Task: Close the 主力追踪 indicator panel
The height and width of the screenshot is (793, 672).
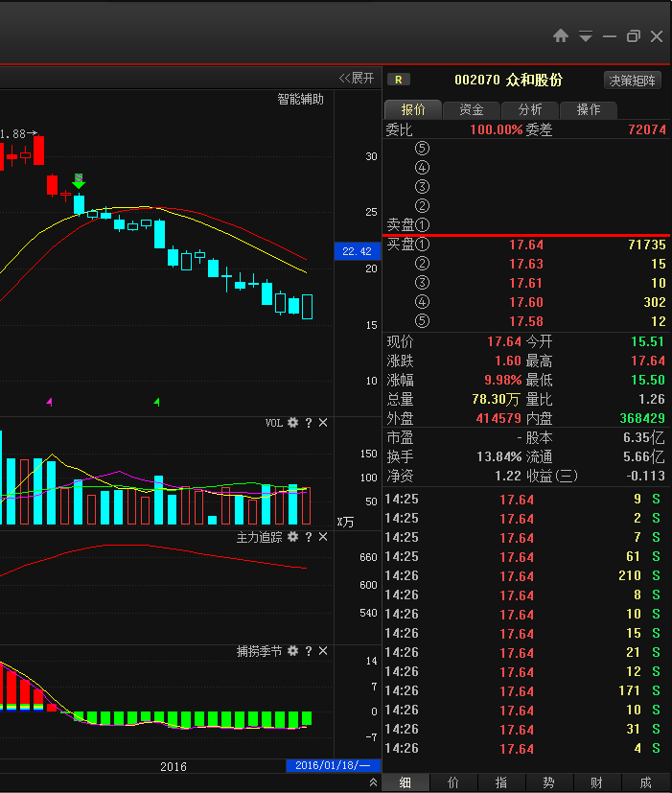Action: [323, 537]
